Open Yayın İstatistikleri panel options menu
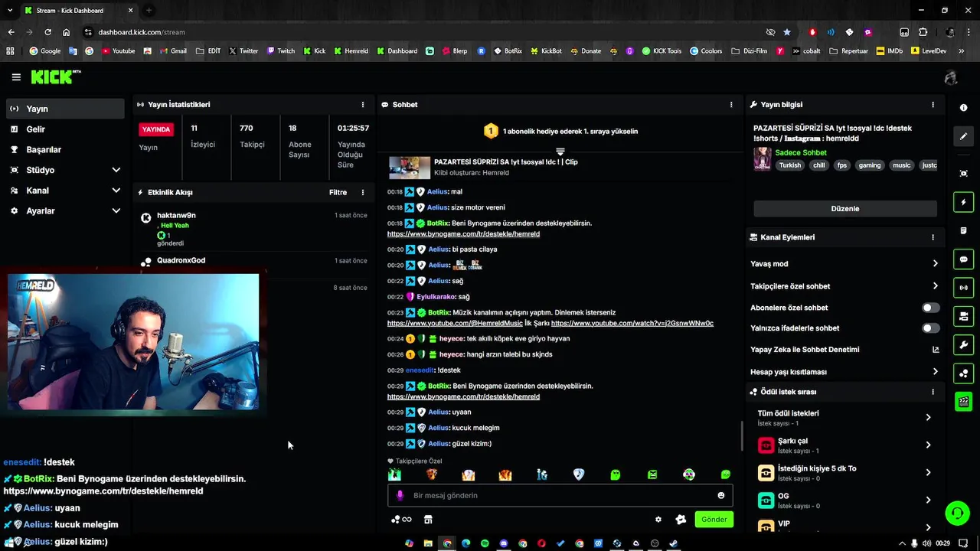Image resolution: width=980 pixels, height=551 pixels. point(363,104)
